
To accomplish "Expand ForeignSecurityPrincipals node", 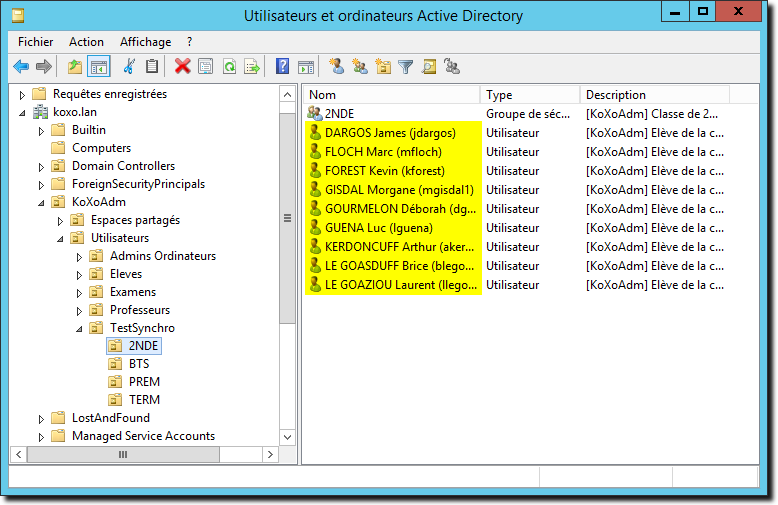I will point(41,185).
